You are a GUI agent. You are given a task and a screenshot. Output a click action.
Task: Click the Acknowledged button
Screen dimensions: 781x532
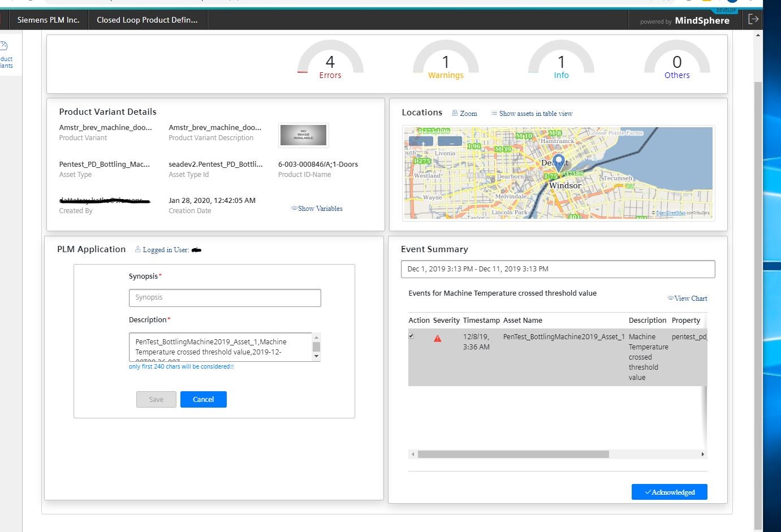[669, 492]
